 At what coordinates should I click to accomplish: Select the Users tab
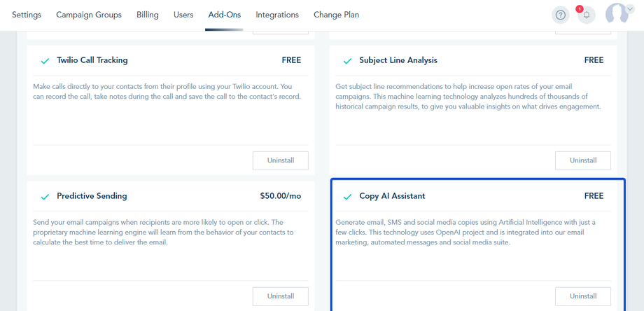183,15
